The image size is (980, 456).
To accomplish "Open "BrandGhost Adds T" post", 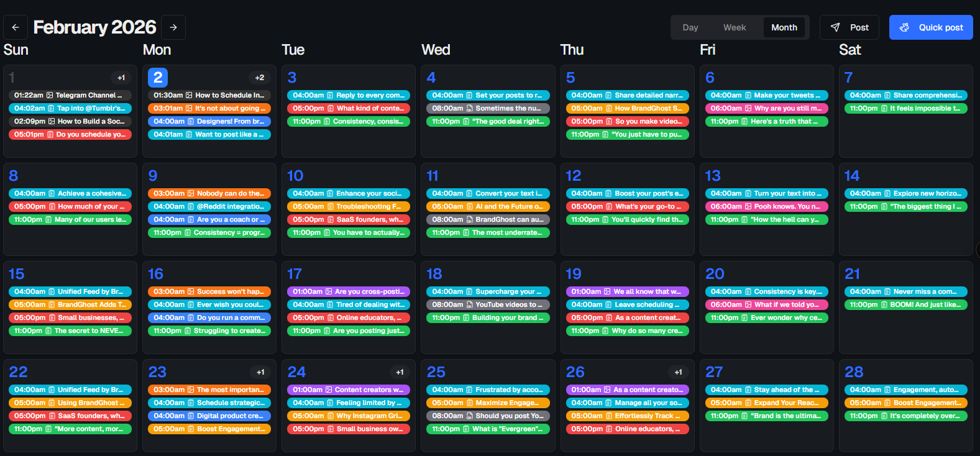I will coord(70,304).
